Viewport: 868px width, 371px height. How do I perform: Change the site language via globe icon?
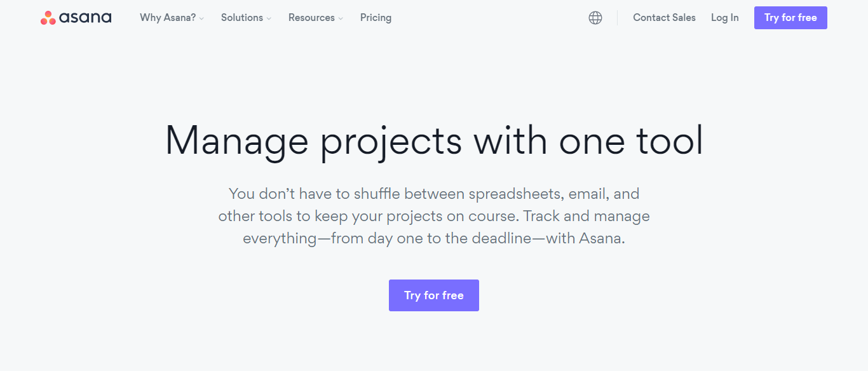[595, 17]
